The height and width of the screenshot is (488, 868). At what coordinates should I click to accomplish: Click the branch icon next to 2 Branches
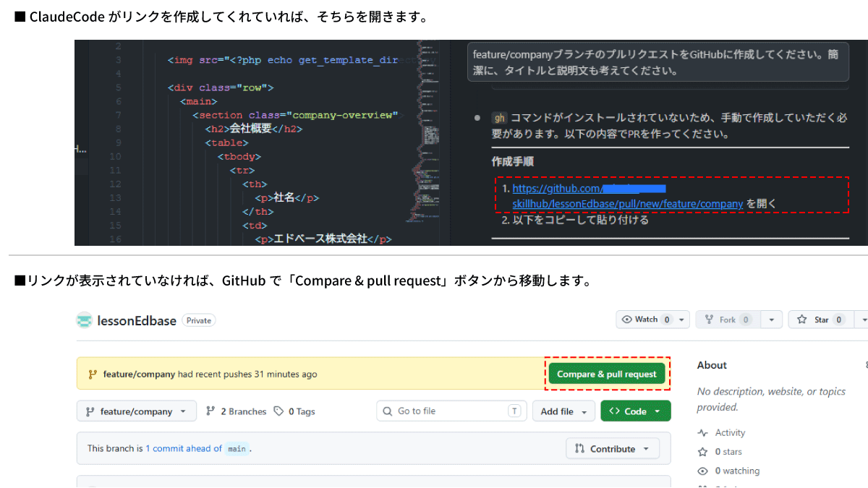pos(210,411)
